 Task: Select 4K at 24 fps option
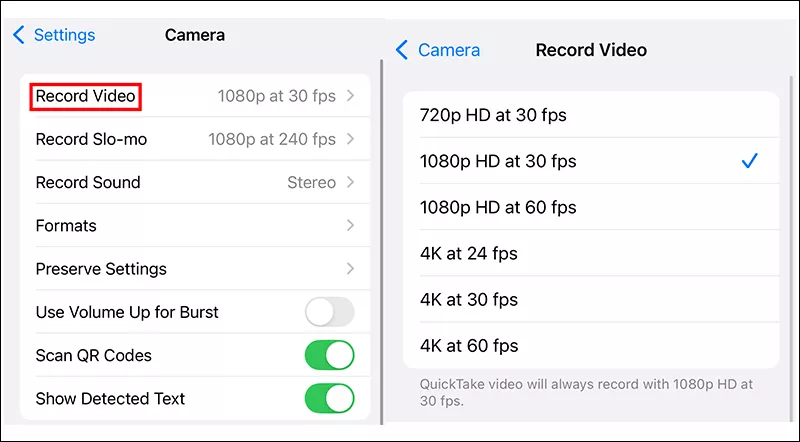tap(468, 253)
